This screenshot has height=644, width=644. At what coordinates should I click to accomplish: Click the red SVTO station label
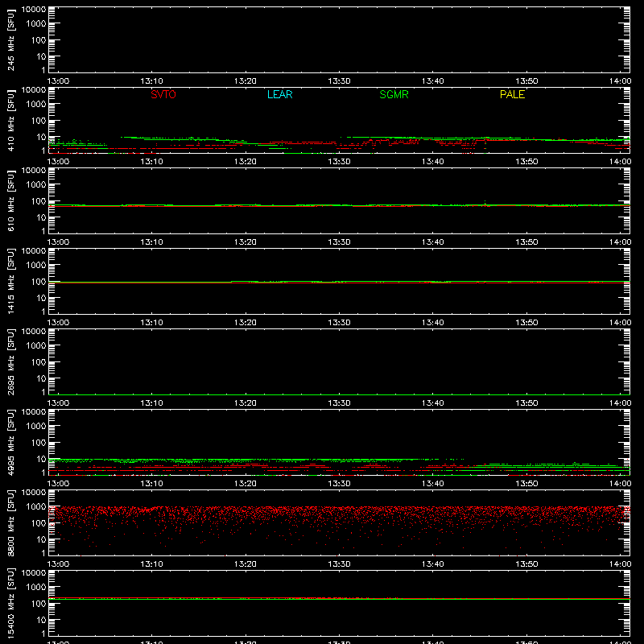tap(163, 94)
